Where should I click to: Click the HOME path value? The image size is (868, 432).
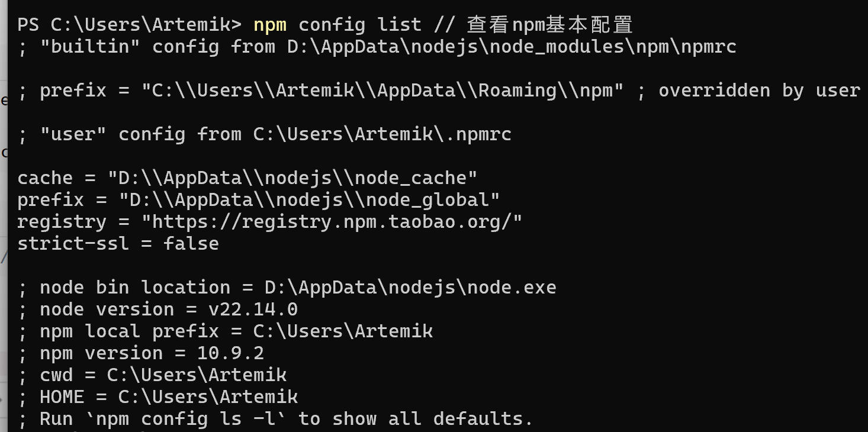click(208, 397)
